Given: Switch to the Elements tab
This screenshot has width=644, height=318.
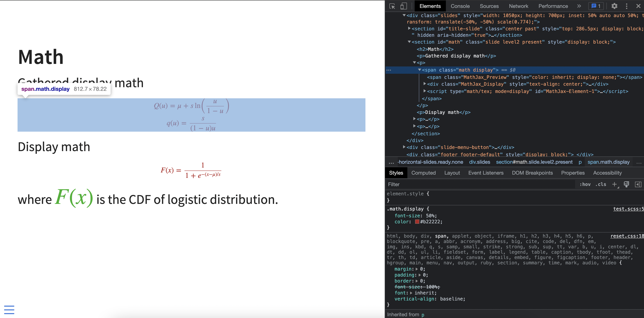Looking at the screenshot, I should [x=430, y=6].
